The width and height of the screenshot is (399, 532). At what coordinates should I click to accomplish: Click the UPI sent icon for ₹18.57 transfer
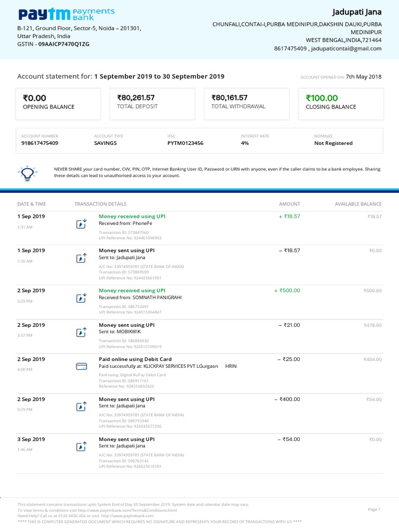(x=81, y=258)
